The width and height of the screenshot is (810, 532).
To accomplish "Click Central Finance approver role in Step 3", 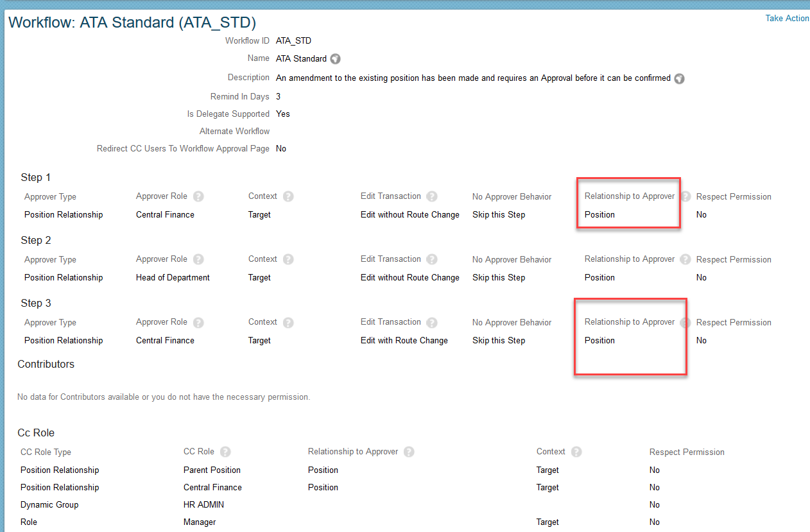I will point(165,341).
